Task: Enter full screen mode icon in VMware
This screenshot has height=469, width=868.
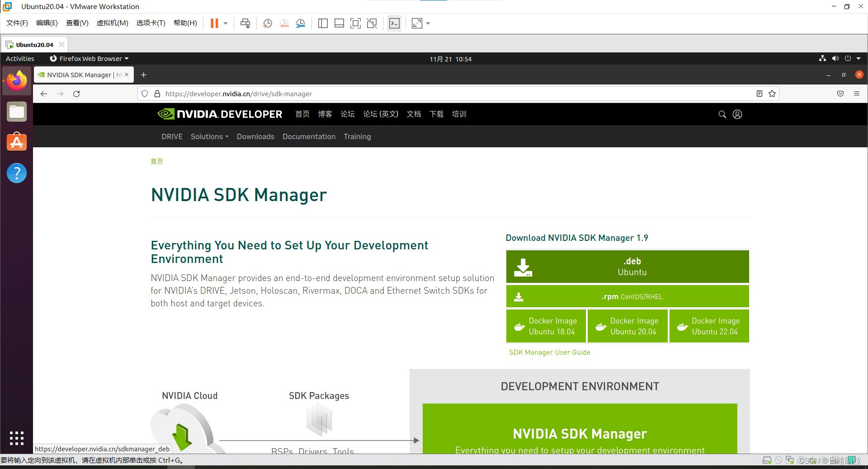Action: coord(355,23)
